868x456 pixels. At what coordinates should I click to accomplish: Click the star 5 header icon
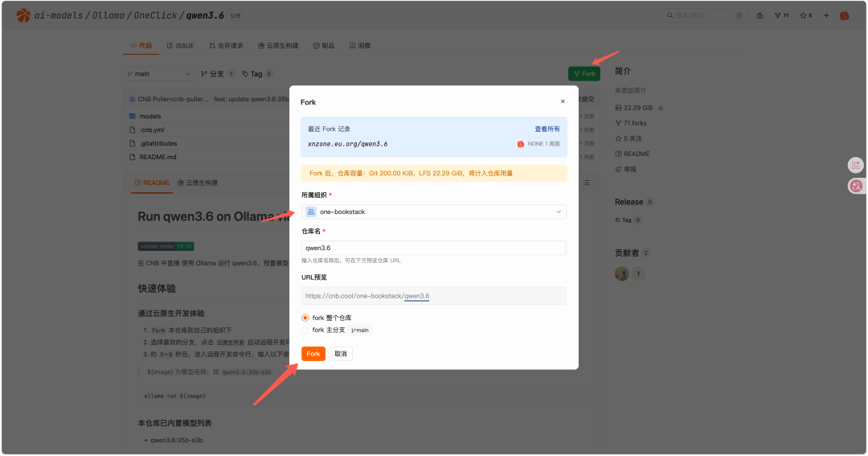coord(806,15)
